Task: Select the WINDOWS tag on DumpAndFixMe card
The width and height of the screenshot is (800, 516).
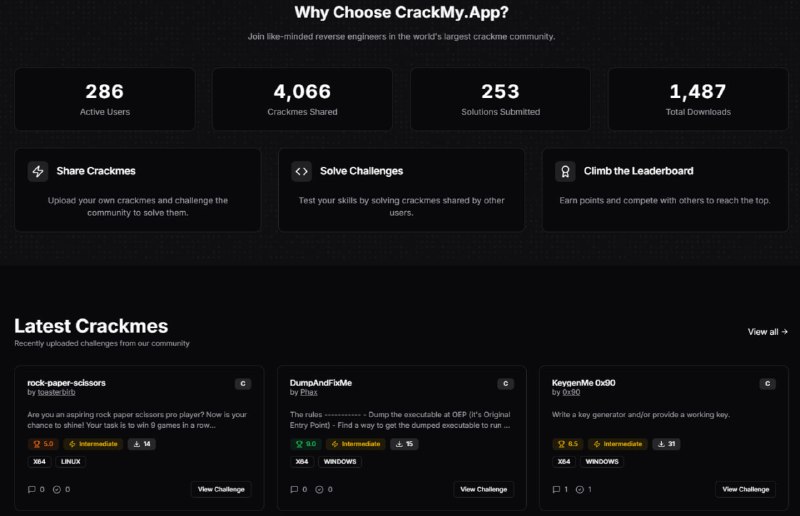Action: pyautogui.click(x=340, y=462)
